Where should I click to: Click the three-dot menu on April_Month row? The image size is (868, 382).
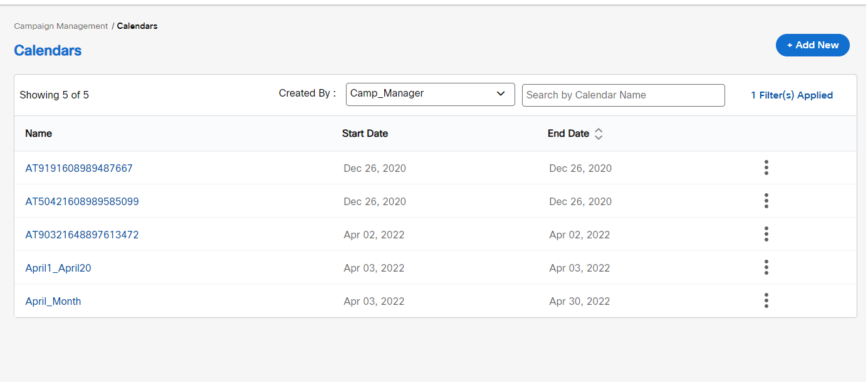tap(766, 300)
